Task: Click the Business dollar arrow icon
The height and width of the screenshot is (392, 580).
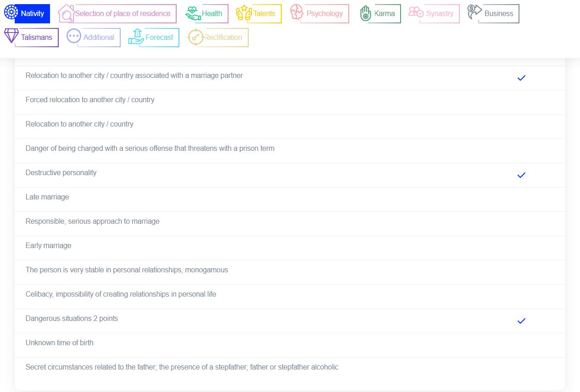Action: [x=474, y=12]
